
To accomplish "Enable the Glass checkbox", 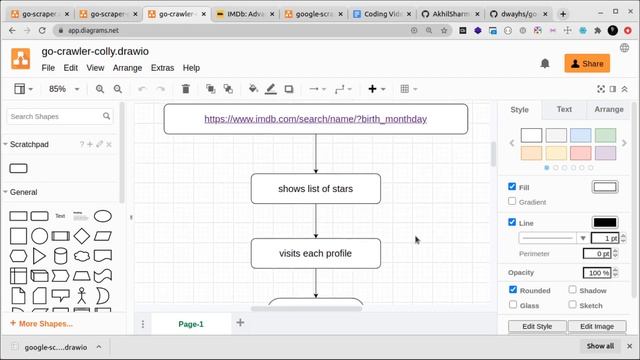I will (513, 304).
